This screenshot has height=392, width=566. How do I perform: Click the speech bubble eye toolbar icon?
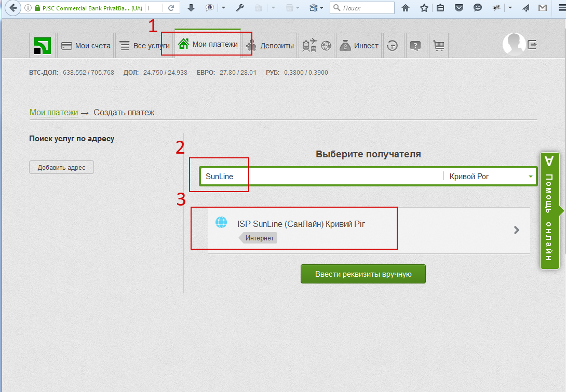209,8
